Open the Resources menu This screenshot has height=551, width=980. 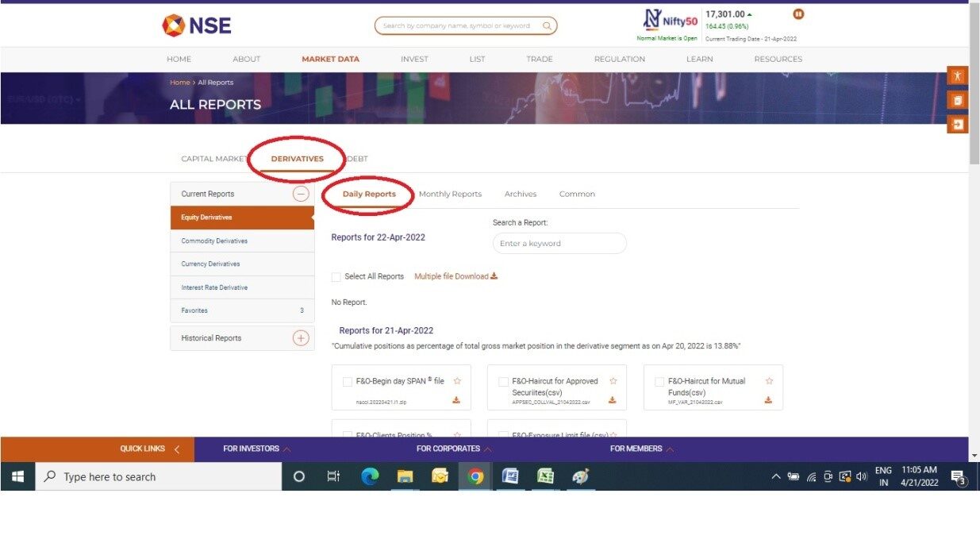[x=778, y=60]
